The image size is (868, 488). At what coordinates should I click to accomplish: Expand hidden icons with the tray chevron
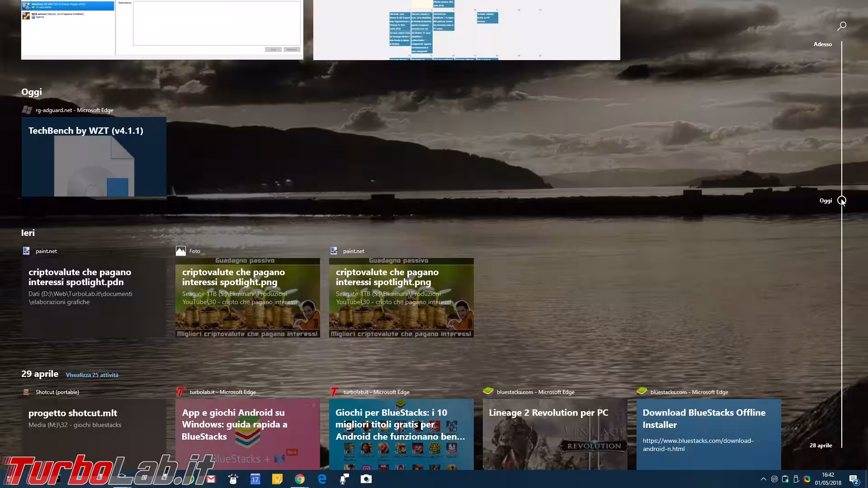point(763,479)
